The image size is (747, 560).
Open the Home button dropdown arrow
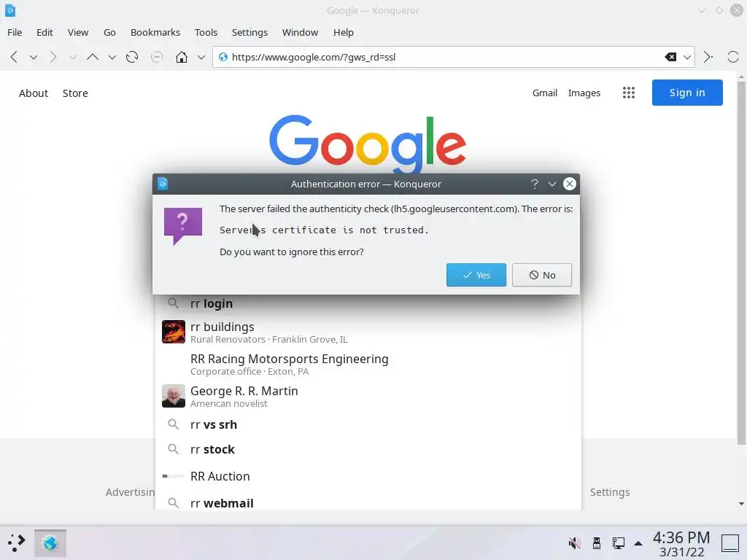click(x=201, y=58)
